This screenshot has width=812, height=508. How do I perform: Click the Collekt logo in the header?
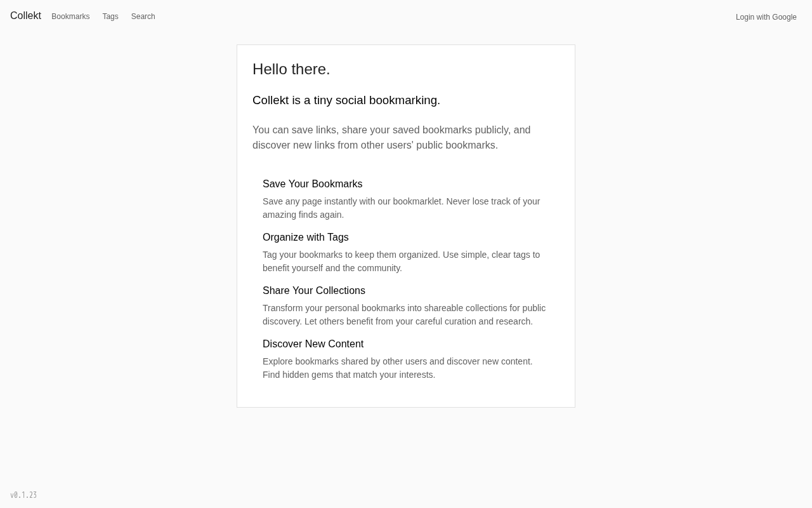click(25, 16)
